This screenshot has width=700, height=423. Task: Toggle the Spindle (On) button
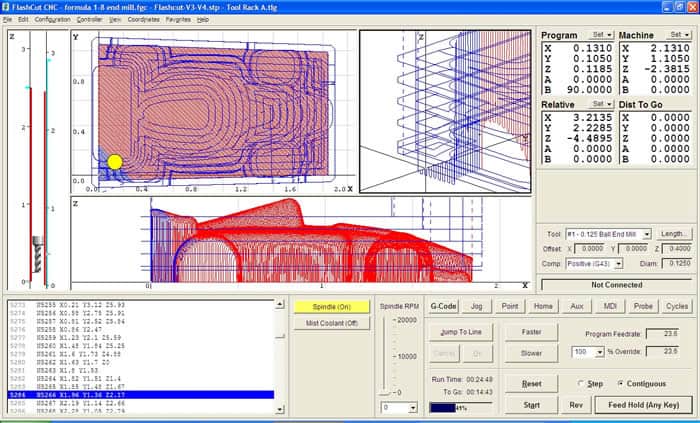tap(332, 307)
